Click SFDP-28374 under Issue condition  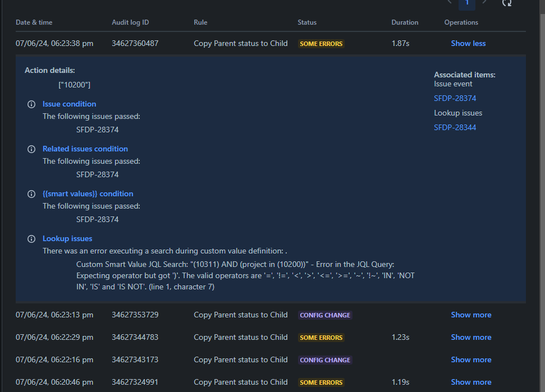97,130
